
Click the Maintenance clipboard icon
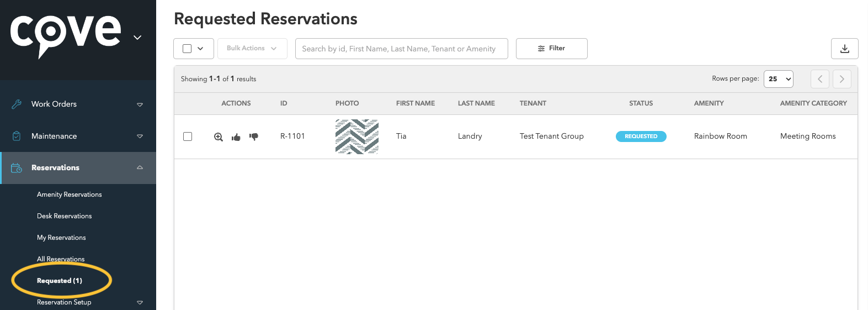pos(17,136)
